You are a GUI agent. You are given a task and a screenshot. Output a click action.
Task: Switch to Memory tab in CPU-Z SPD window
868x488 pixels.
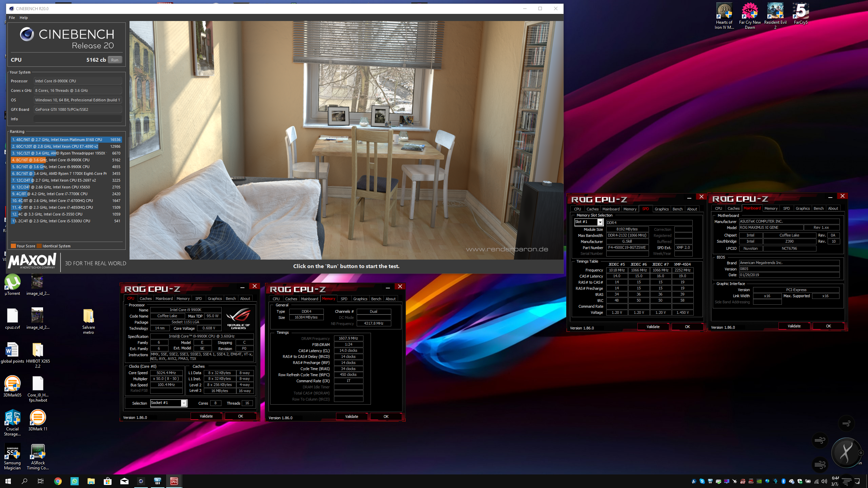click(630, 209)
